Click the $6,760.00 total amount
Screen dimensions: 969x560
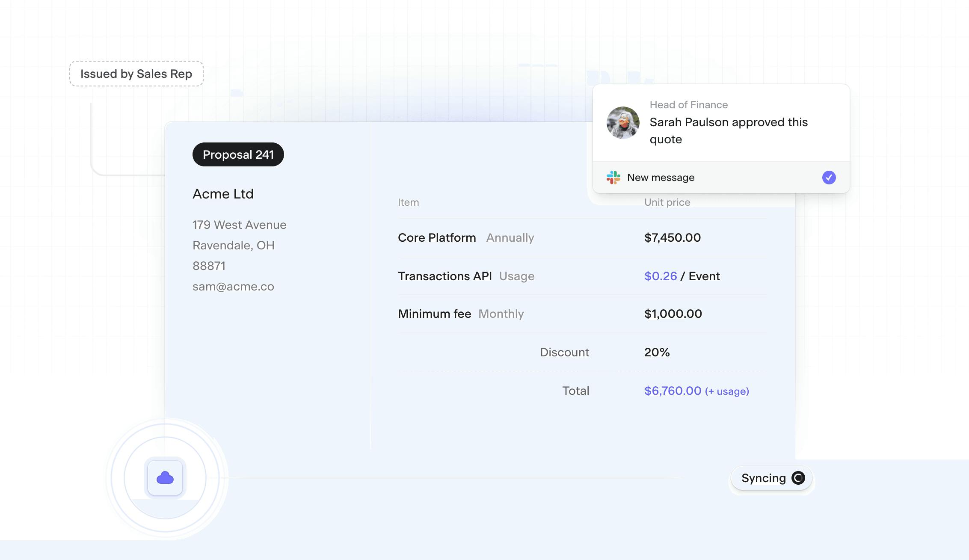pyautogui.click(x=673, y=391)
